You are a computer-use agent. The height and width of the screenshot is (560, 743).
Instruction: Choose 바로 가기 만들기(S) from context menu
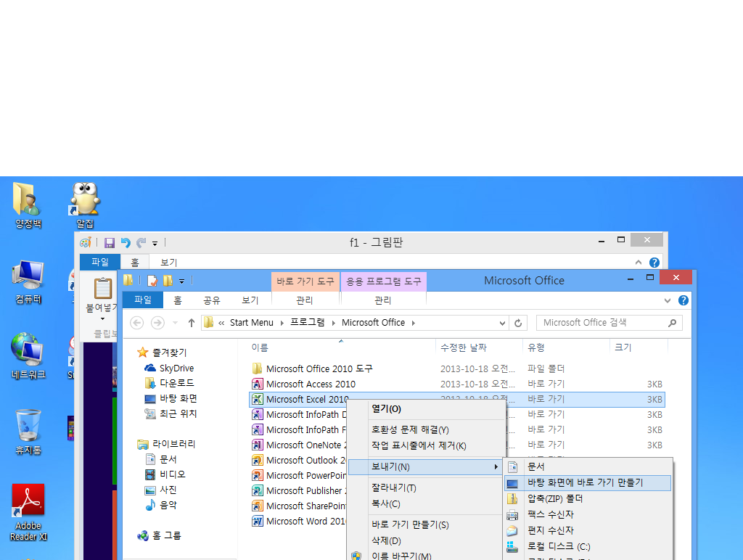click(x=410, y=525)
